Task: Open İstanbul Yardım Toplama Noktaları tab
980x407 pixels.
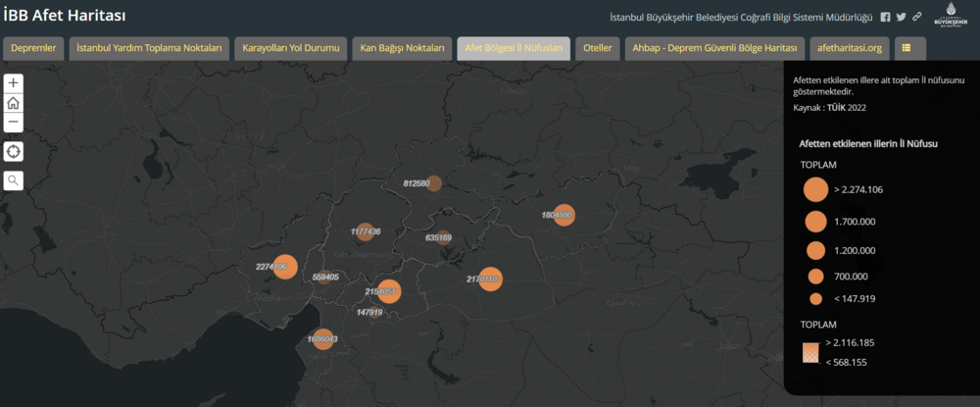Action: [x=150, y=48]
